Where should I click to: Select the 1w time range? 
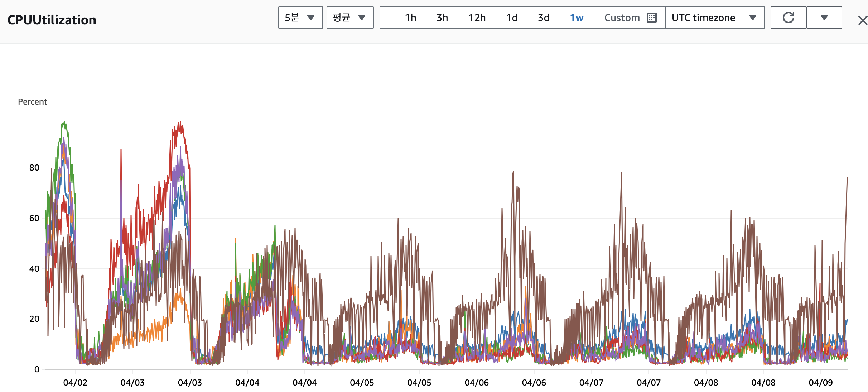pos(577,18)
